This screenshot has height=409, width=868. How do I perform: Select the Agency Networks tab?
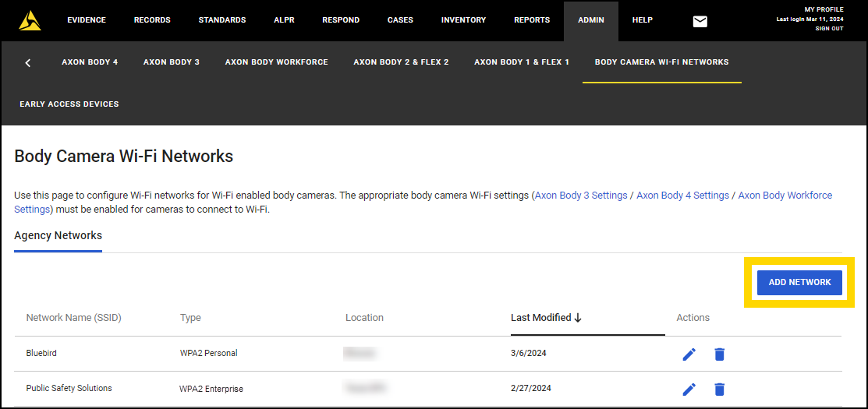[x=58, y=235]
